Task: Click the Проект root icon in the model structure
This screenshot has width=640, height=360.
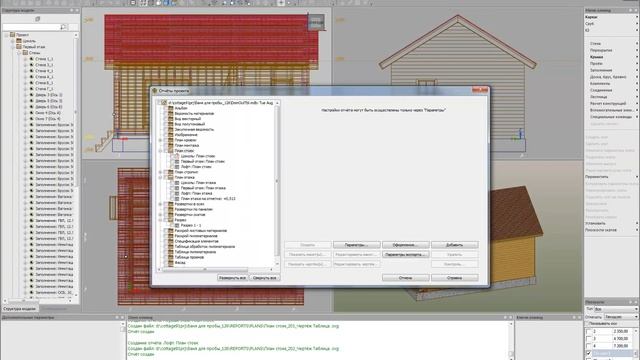Action: point(13,35)
